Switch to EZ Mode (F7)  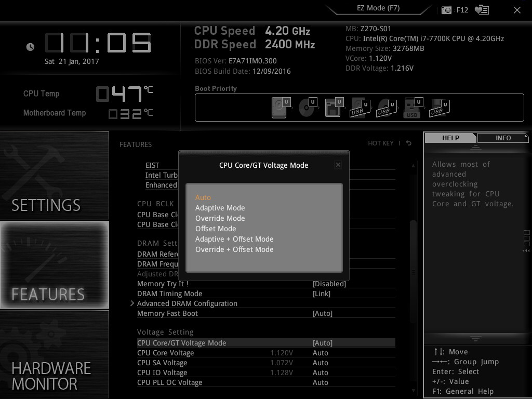tap(378, 8)
